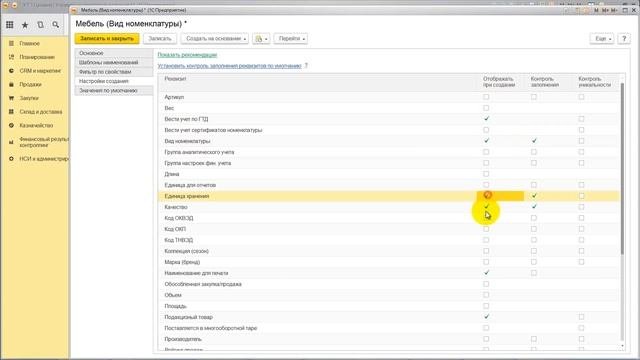Select the Код ТНВЭД row label
640x360 pixels.
(x=179, y=240)
